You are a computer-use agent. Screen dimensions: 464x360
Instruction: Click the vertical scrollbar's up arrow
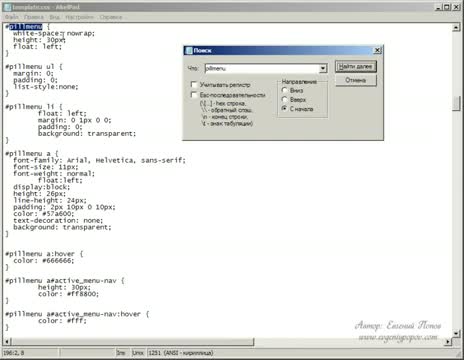(456, 27)
